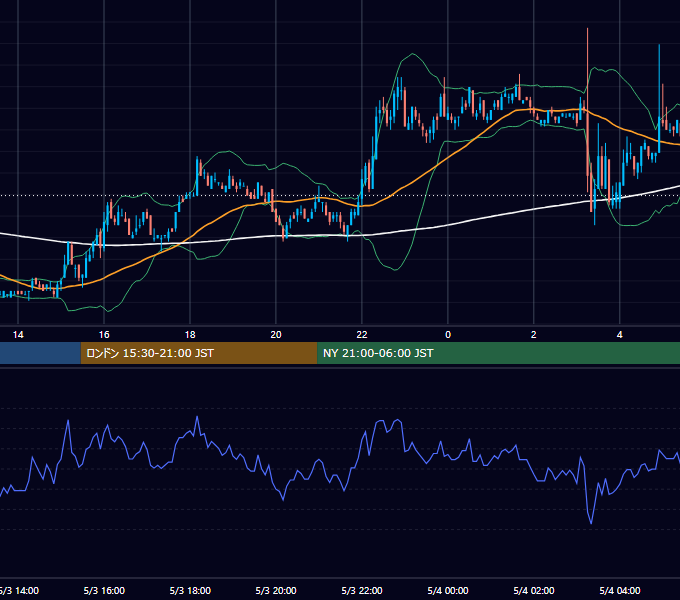Select the ロンドン 15:30-21:00 JST session bar
Viewport: 680px width, 600px height.
(x=199, y=353)
